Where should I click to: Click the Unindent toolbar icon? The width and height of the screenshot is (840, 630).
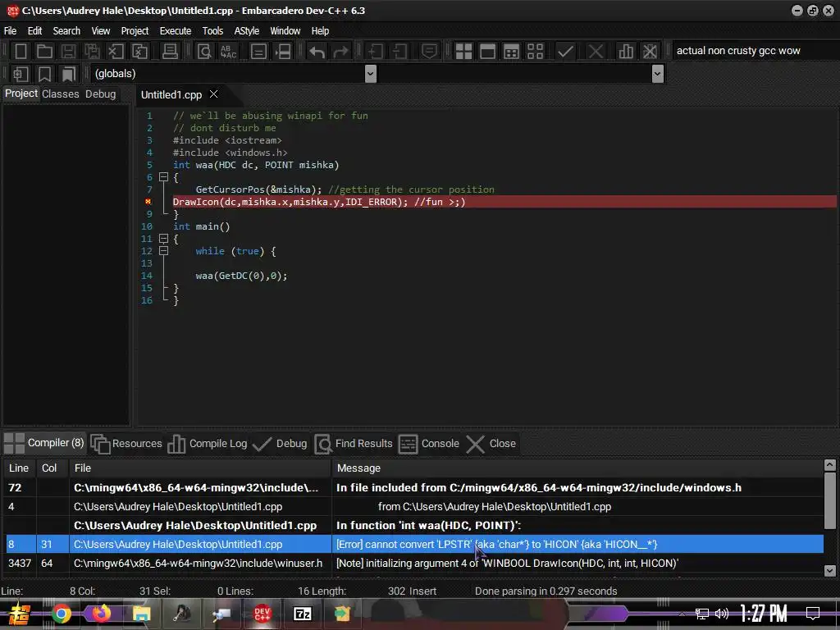point(399,52)
